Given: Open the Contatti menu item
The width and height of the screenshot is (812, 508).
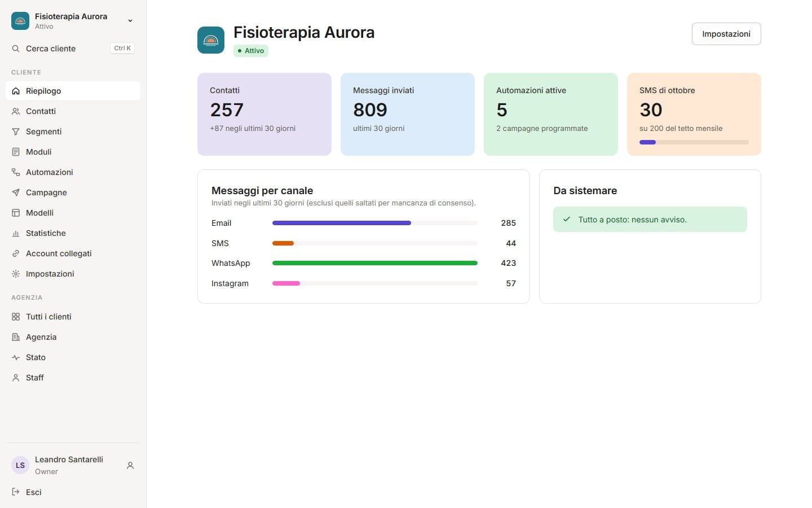Looking at the screenshot, I should coord(73,111).
